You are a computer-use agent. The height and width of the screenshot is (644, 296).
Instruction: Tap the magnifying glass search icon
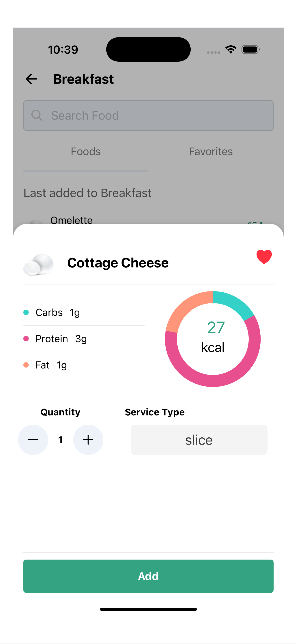point(37,115)
